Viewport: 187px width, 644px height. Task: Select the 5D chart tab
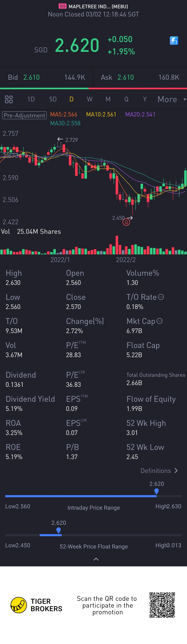tap(53, 99)
